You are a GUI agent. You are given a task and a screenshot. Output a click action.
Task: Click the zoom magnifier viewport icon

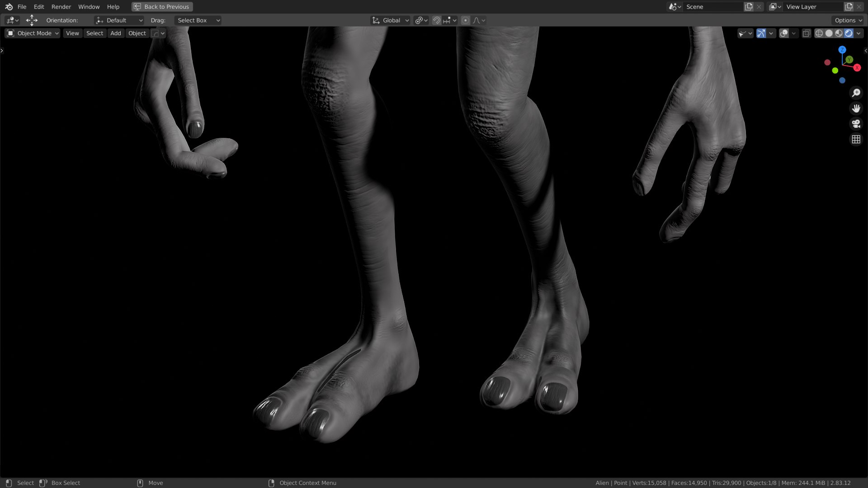pos(856,93)
